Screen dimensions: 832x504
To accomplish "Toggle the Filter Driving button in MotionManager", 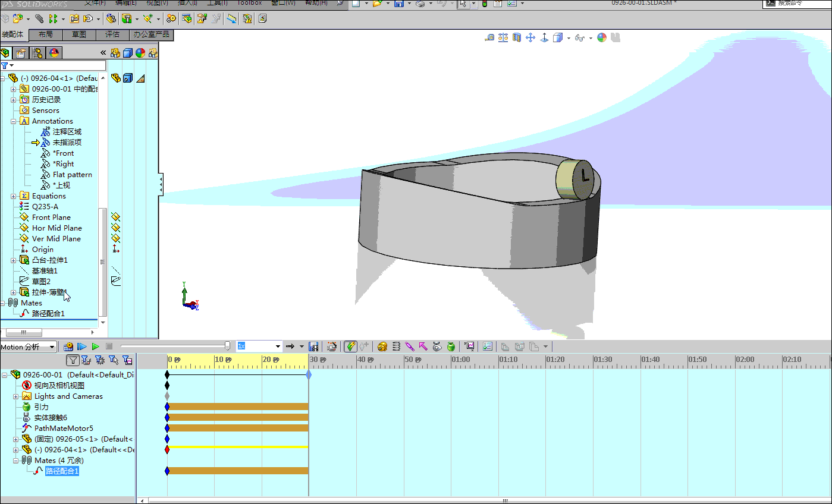I will (x=99, y=360).
